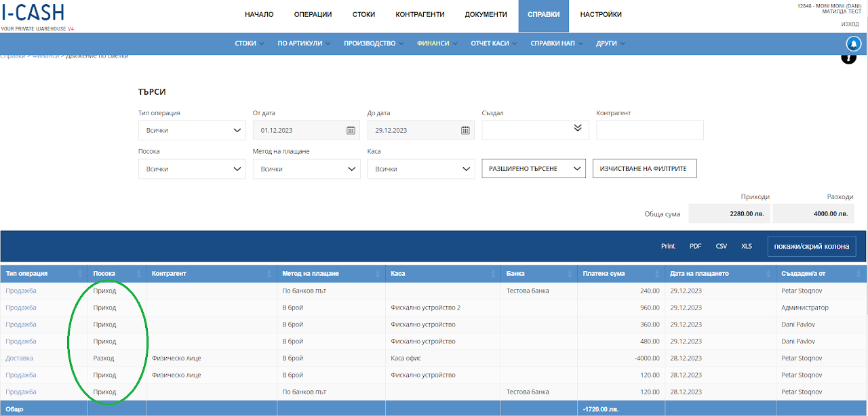
Task: Open the ПРОИЗВОДСТВО submenu
Action: pyautogui.click(x=374, y=43)
